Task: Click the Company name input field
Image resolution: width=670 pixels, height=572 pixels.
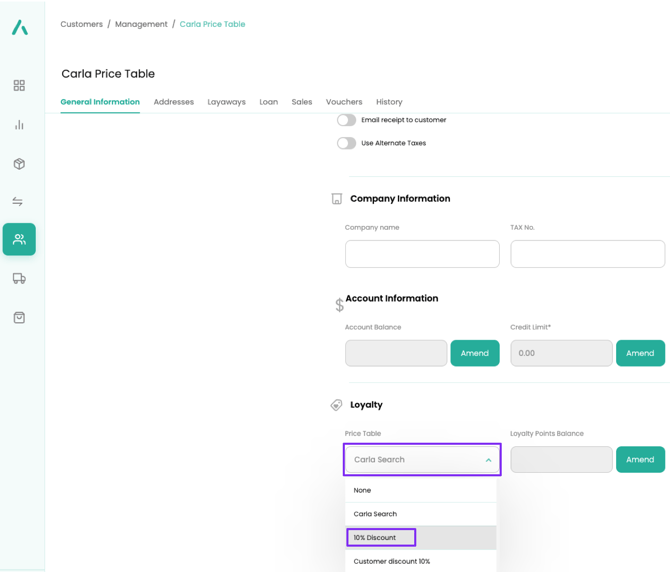Action: (x=422, y=254)
